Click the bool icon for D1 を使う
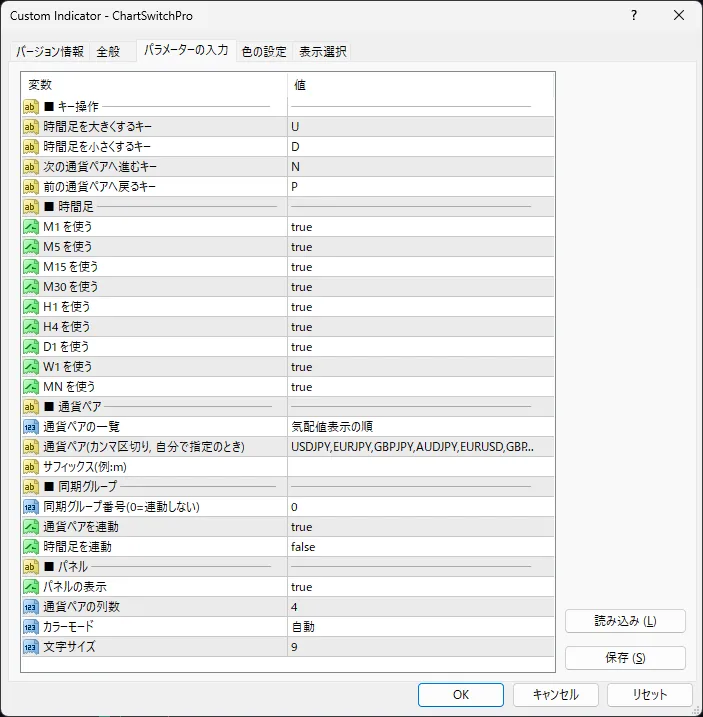Viewport: 703px width, 717px height. (31, 347)
